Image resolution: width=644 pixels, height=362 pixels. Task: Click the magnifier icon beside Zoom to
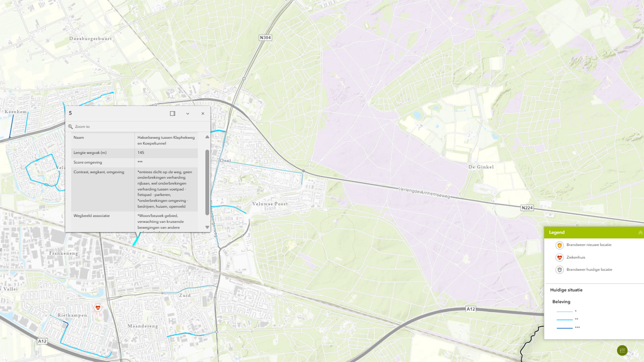(x=71, y=127)
